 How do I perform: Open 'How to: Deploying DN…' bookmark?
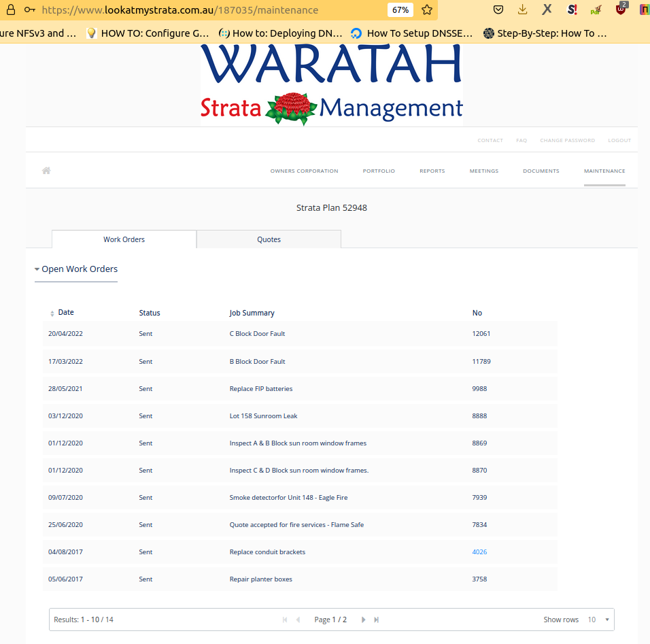[x=281, y=33]
